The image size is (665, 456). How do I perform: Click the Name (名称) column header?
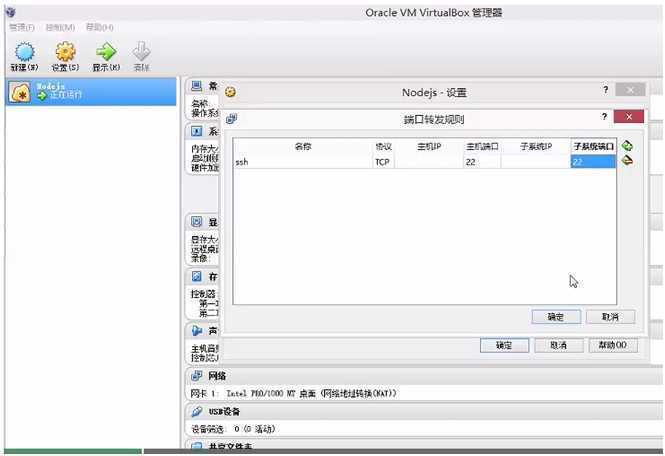click(302, 146)
